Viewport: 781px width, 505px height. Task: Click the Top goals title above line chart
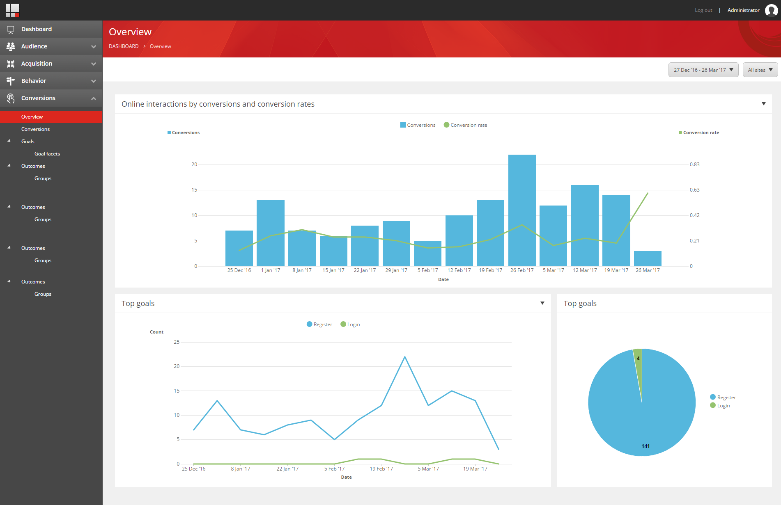[138, 303]
